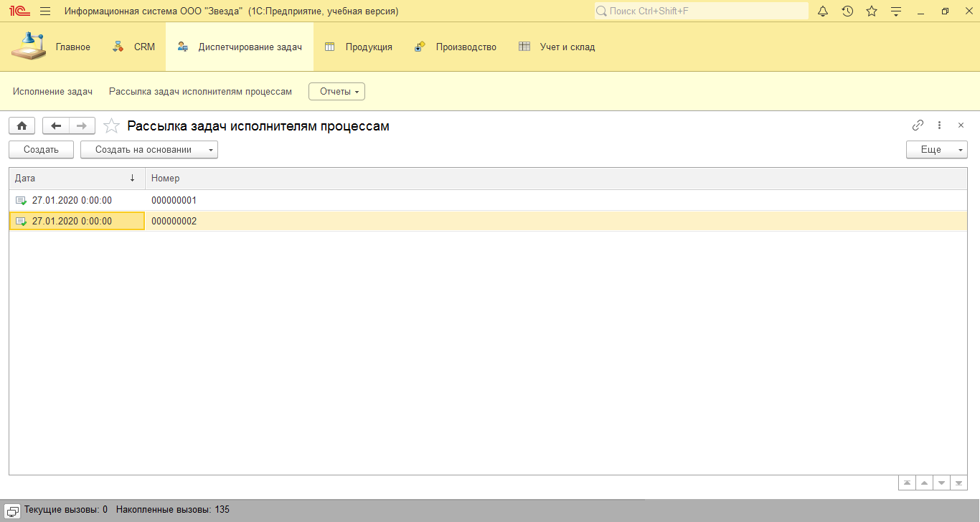The height and width of the screenshot is (522, 980).
Task: Open performance indicator icon in status bar
Action: (13, 510)
